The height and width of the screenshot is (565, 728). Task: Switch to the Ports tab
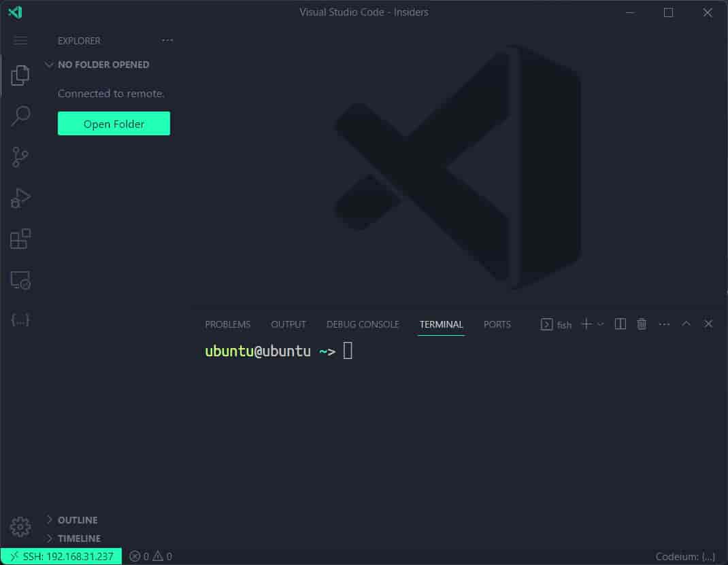(x=497, y=324)
